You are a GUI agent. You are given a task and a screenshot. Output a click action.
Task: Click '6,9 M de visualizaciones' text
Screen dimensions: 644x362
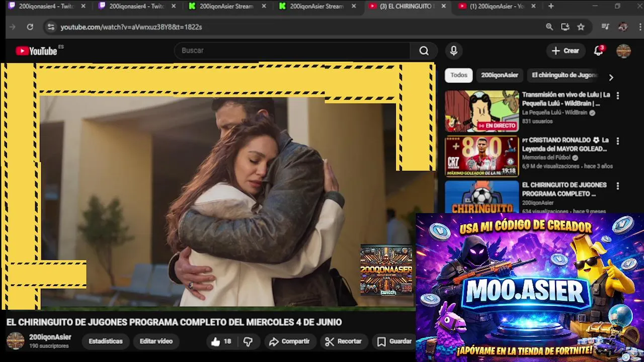pos(551,166)
